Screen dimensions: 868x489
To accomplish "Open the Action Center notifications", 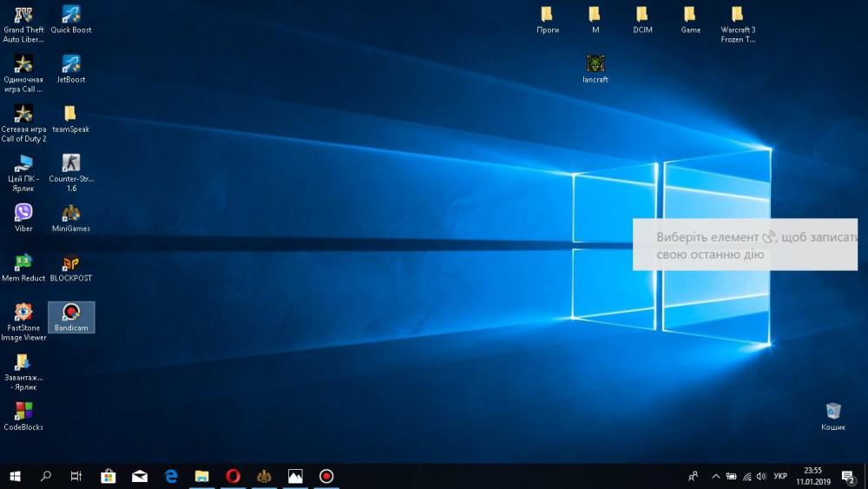I will 848,476.
